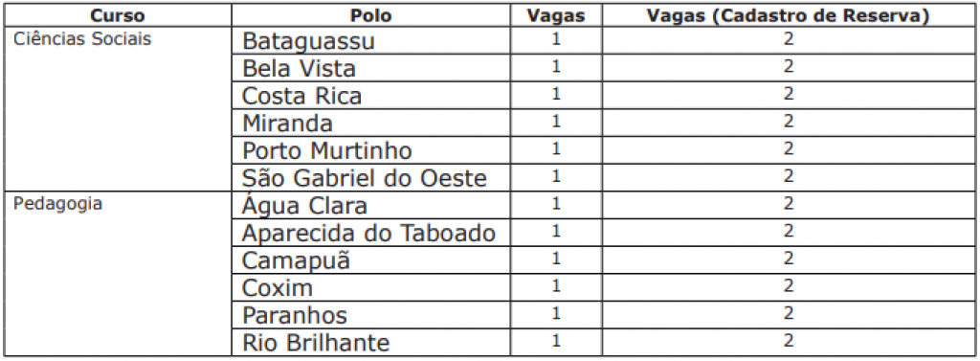The width and height of the screenshot is (980, 361).
Task: Select the Camapuã polo cell
Action: (370, 260)
